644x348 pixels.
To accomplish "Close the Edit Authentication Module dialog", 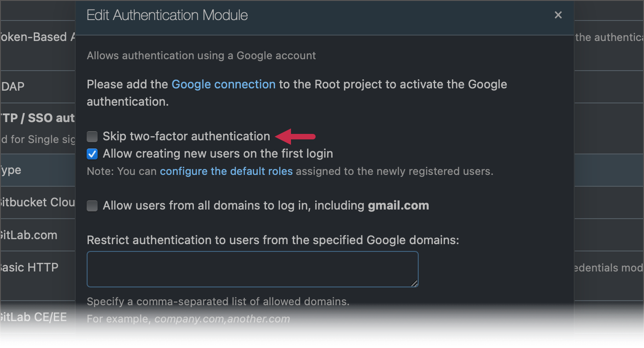I will [x=558, y=15].
